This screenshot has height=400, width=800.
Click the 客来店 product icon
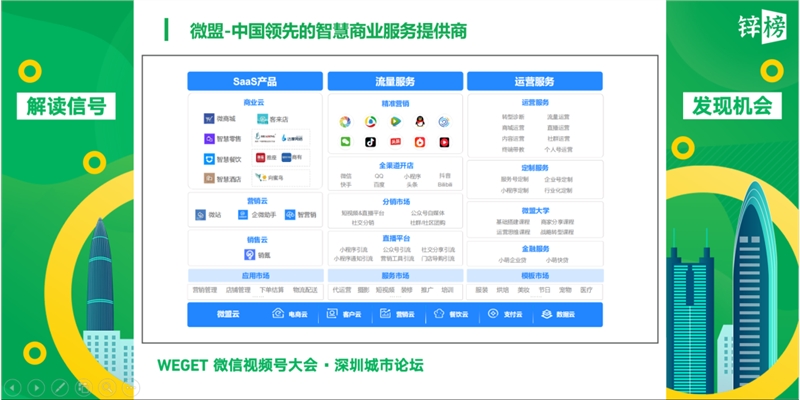(x=262, y=119)
